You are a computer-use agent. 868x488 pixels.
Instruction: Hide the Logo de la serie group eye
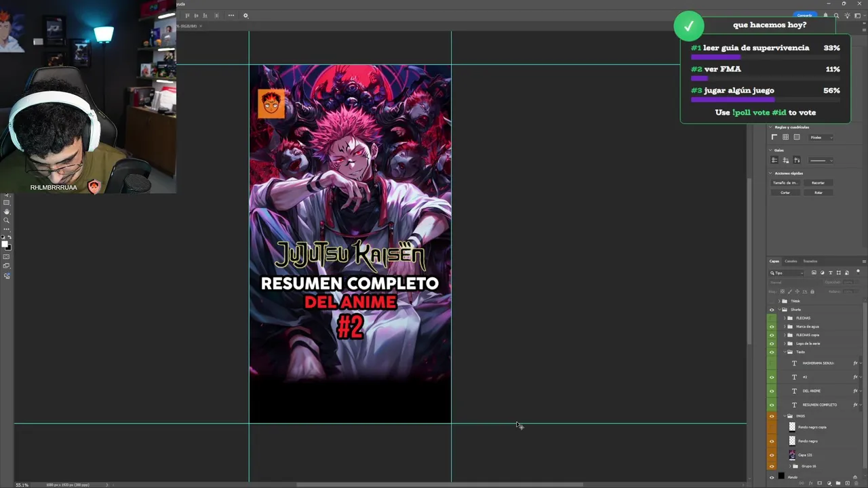pyautogui.click(x=772, y=344)
